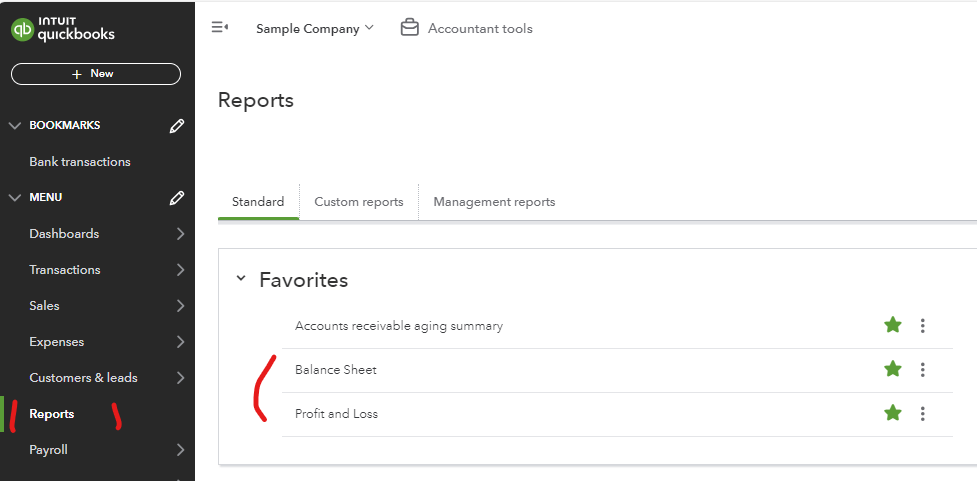977x481 pixels.
Task: Open more options for Accounts receivable aging summary
Action: tap(922, 326)
